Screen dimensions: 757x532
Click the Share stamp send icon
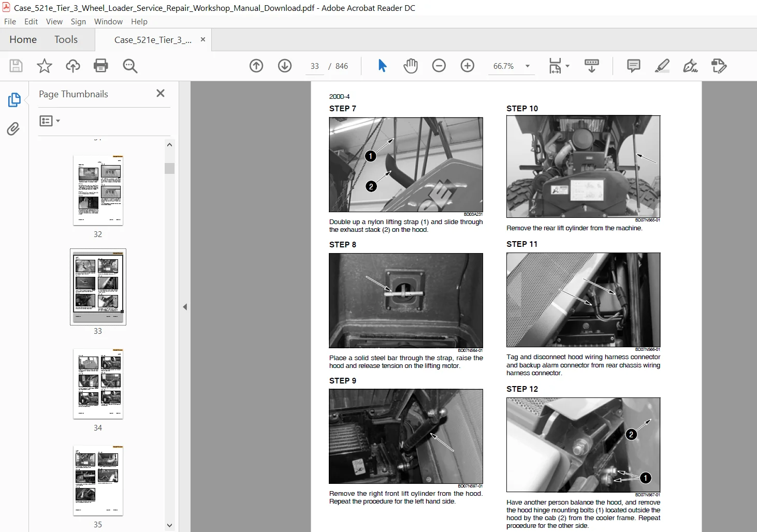[x=719, y=66]
